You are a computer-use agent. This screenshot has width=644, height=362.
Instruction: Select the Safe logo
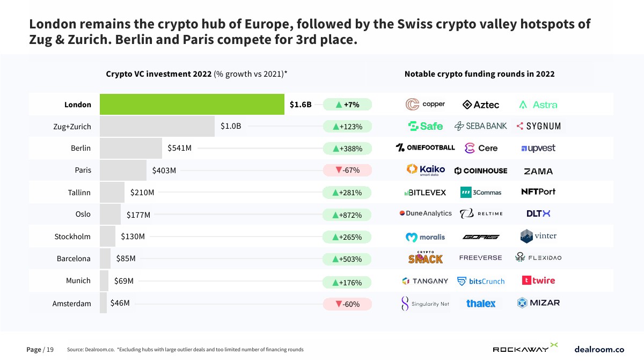point(426,126)
